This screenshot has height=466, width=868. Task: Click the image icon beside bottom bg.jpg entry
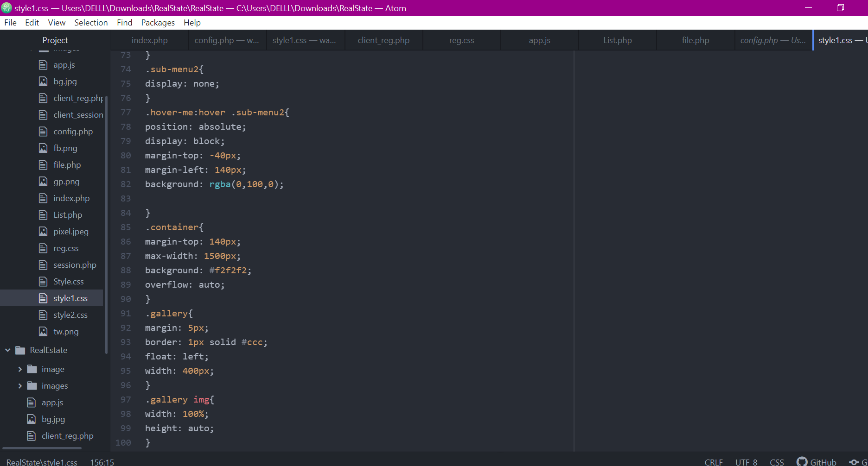pos(31,419)
